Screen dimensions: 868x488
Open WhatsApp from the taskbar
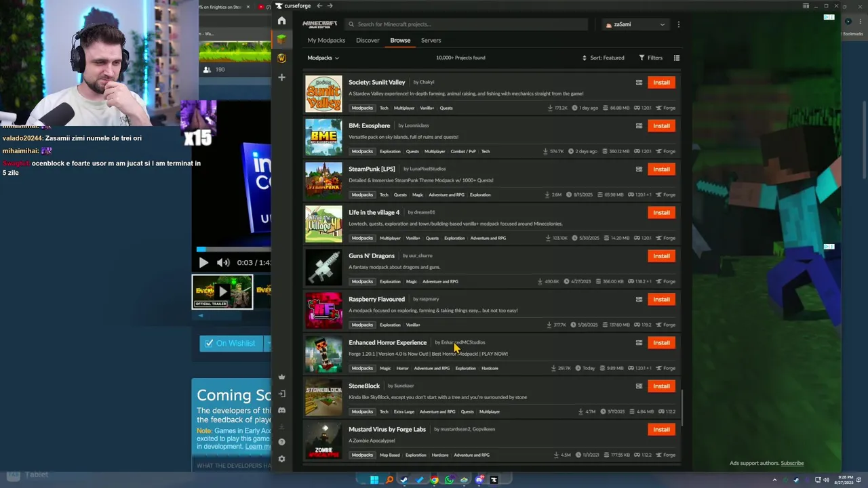(449, 480)
